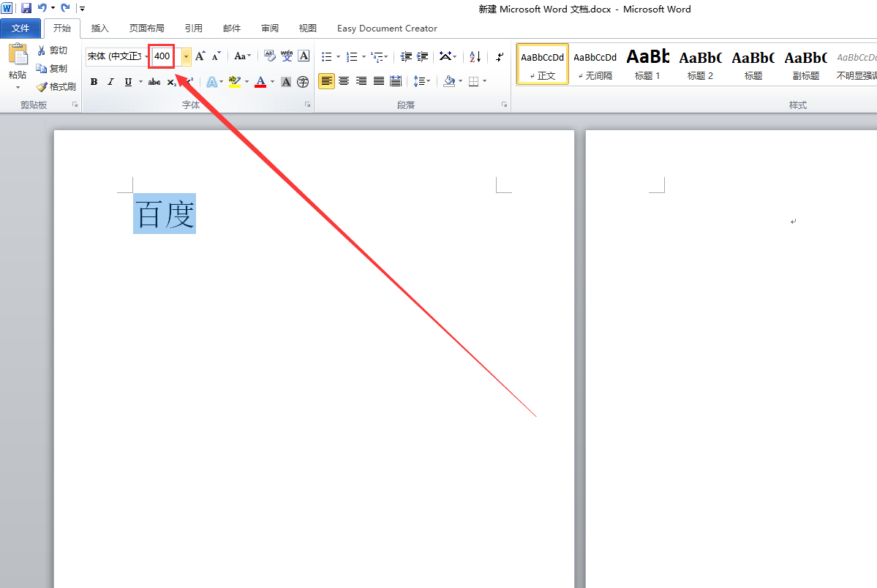Customize Quick Access Toolbar dropdown
This screenshot has height=588, width=877.
82,8
